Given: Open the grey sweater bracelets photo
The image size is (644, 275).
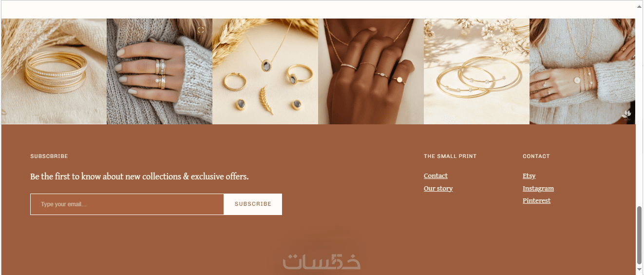Looking at the screenshot, I should click(582, 71).
